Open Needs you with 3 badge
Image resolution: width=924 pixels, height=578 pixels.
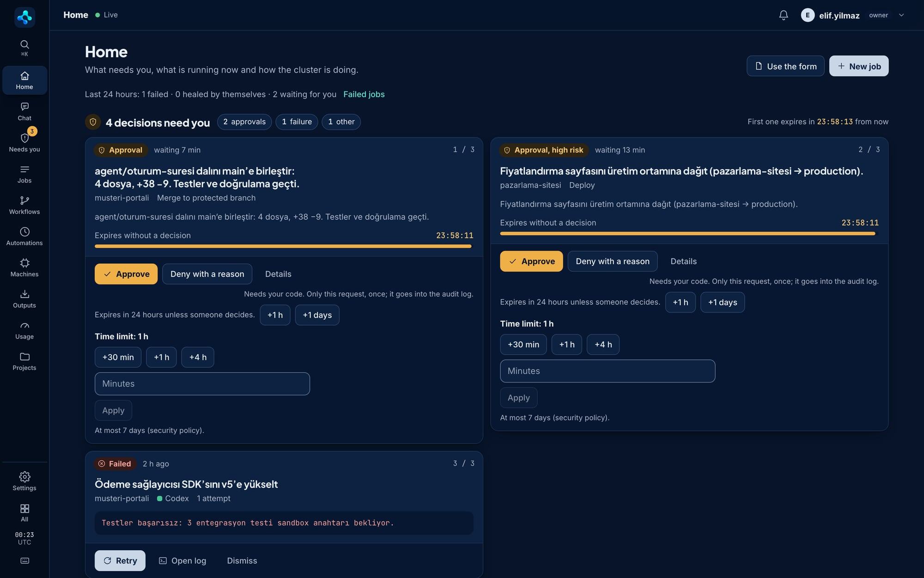pyautogui.click(x=24, y=142)
